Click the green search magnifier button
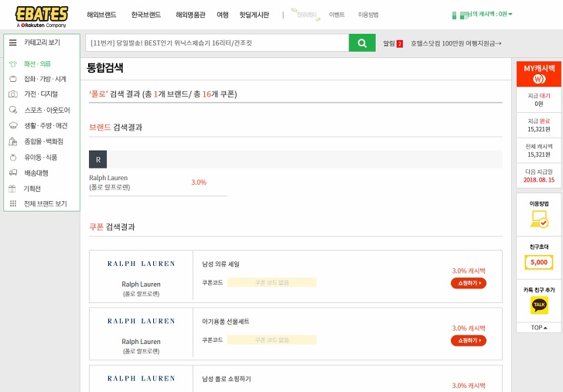 [362, 43]
